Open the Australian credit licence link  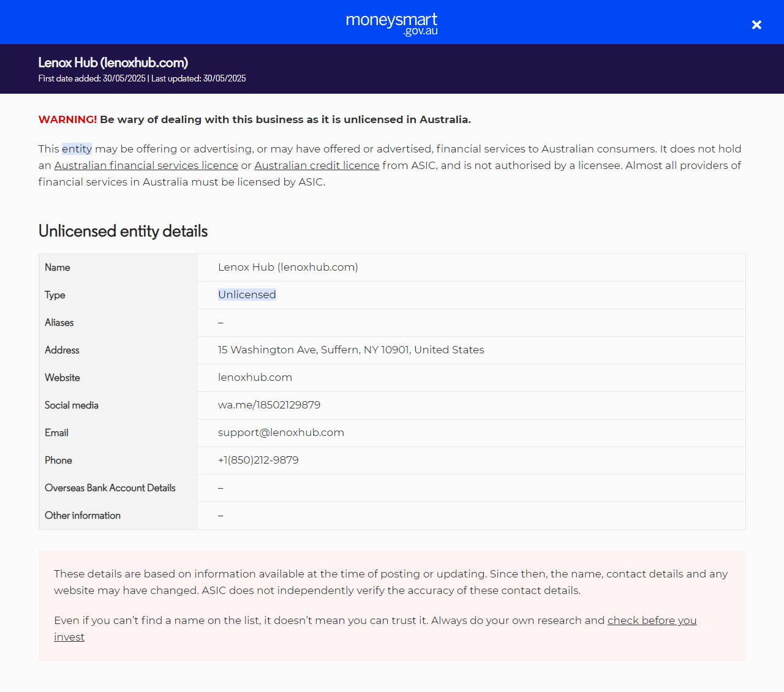coord(317,165)
